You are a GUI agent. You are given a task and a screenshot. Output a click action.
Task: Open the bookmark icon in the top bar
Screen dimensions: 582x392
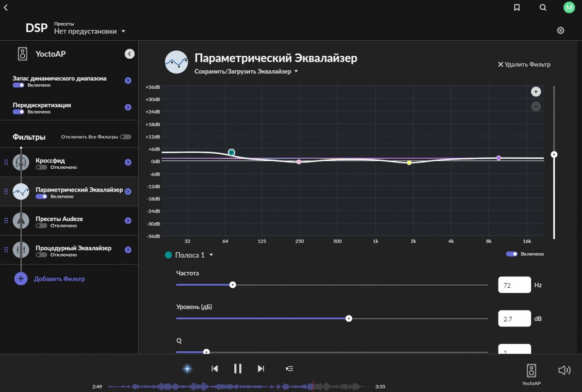click(x=517, y=7)
